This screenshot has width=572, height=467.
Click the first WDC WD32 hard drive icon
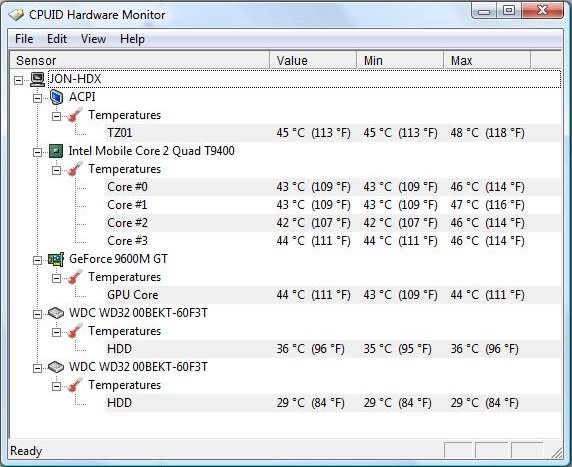point(56,313)
